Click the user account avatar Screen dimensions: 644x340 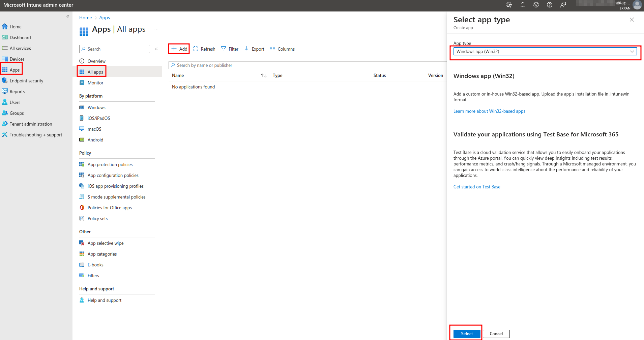[x=637, y=5]
